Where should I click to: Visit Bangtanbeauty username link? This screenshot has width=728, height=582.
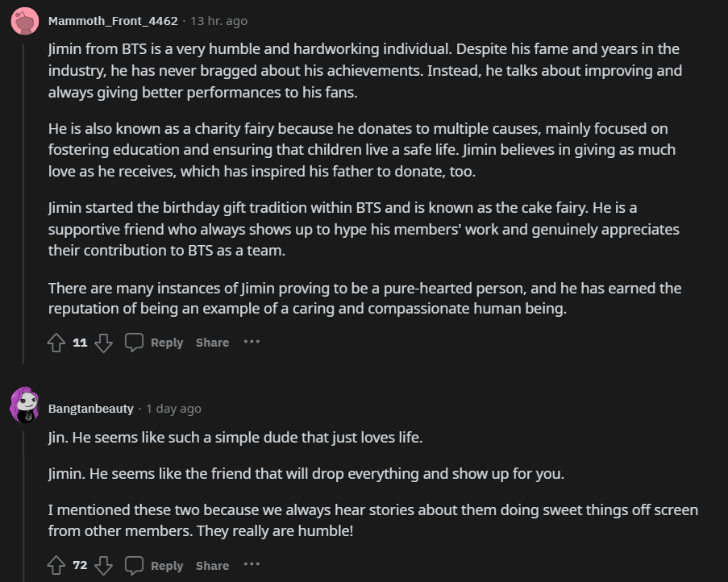pyautogui.click(x=91, y=409)
